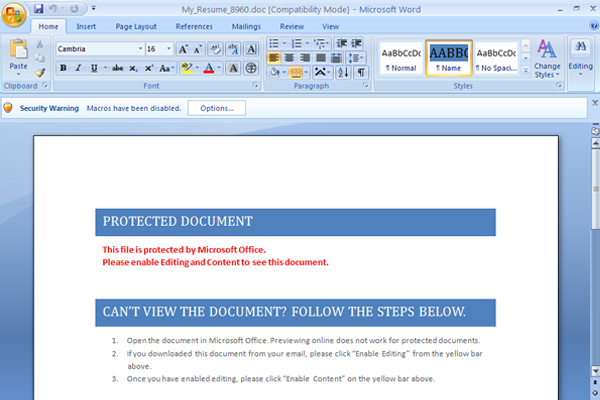Justify the text
The image size is (600, 400).
click(321, 58)
